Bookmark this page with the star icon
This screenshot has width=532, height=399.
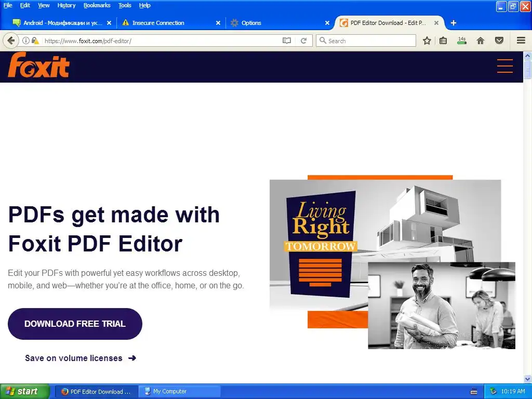(x=427, y=41)
